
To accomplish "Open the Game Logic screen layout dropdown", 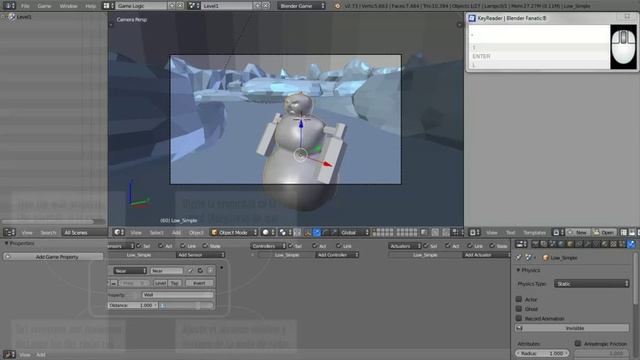I will [x=141, y=6].
